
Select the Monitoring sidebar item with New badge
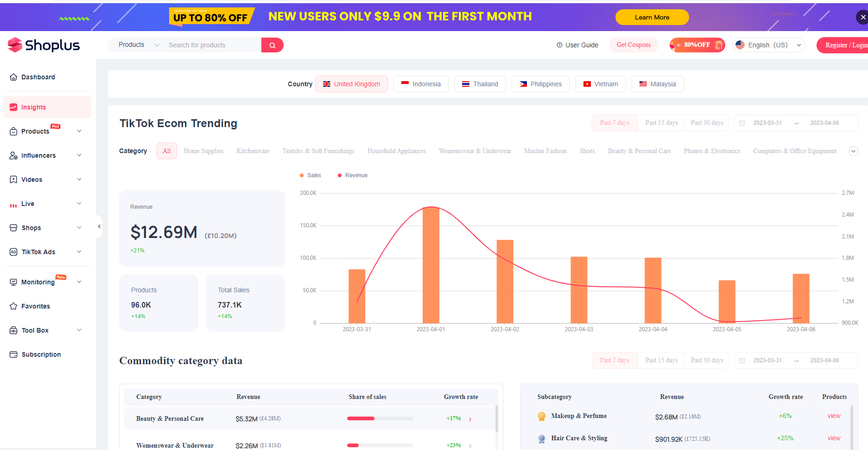[38, 282]
